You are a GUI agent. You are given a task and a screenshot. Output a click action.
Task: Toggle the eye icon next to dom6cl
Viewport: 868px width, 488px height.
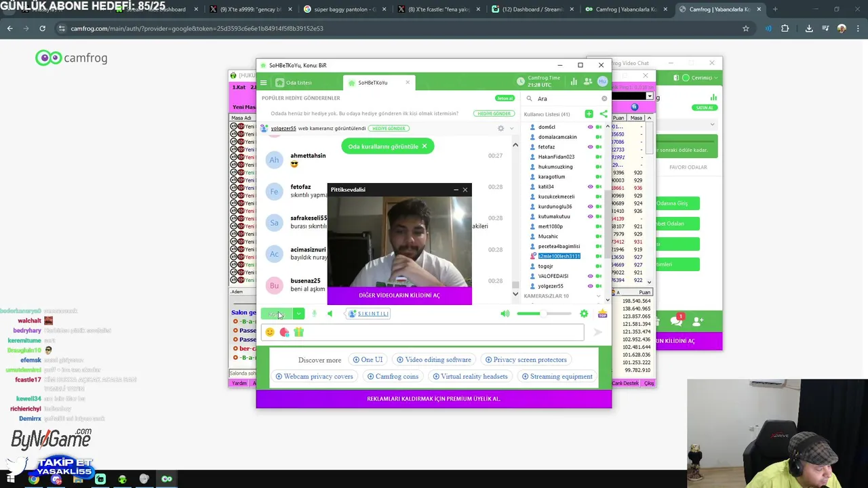click(x=590, y=127)
